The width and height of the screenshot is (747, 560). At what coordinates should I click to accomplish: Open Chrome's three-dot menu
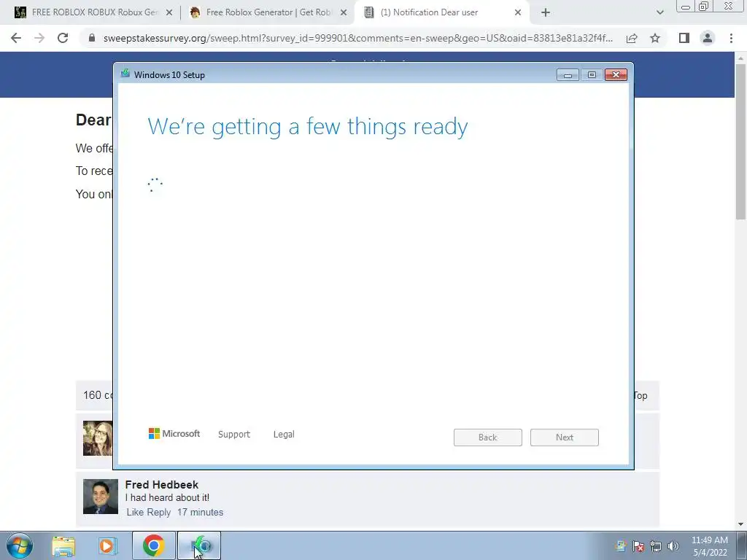[x=731, y=38]
